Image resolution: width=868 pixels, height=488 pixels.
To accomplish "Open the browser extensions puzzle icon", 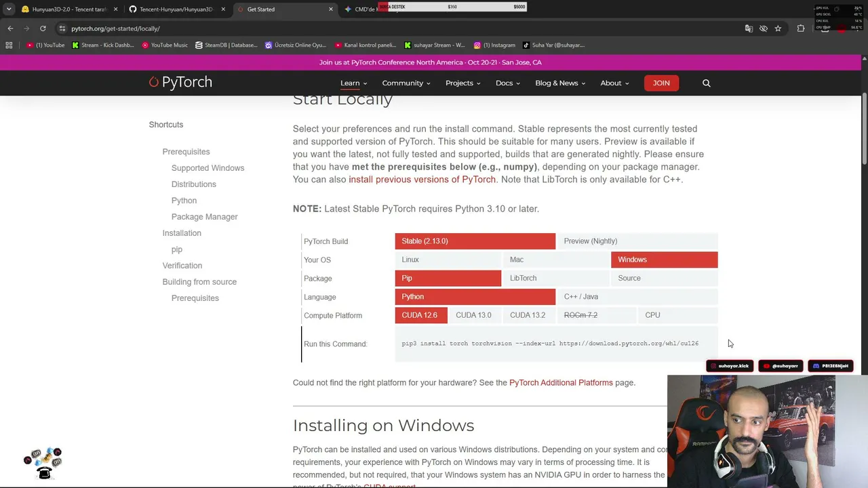I will click(x=801, y=28).
